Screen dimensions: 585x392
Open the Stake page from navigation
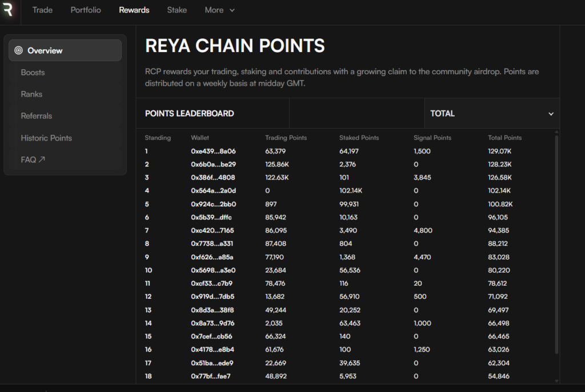pyautogui.click(x=177, y=10)
